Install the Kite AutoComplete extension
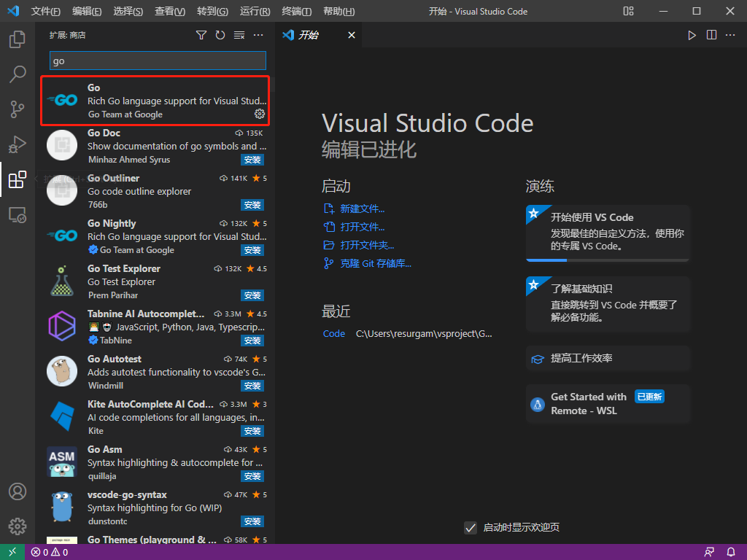 [x=252, y=432]
